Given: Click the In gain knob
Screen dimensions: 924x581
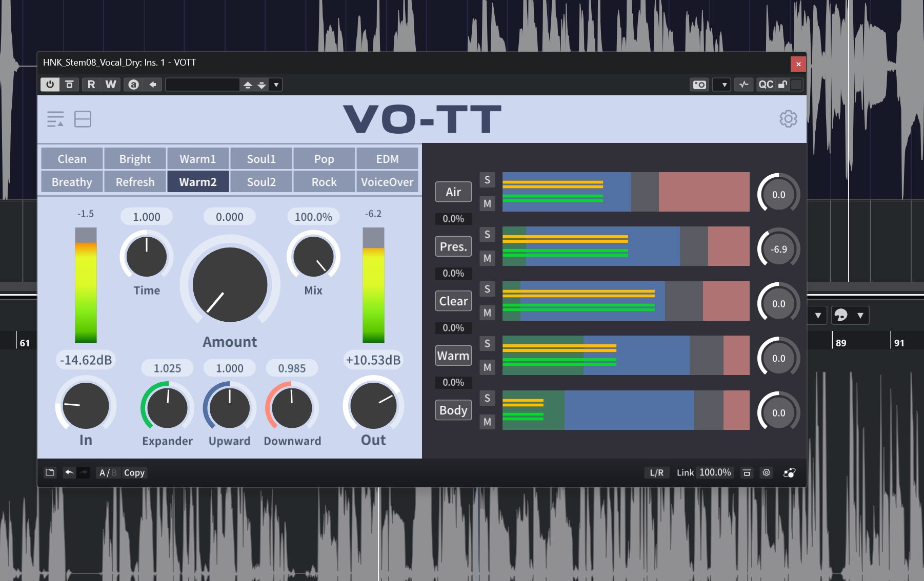Looking at the screenshot, I should tap(86, 405).
